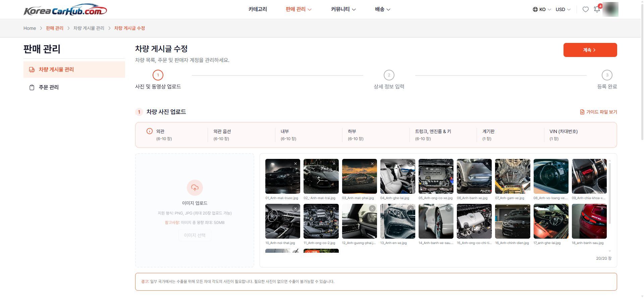Open thumbnail 02_-Anh-mat-trai.jpg
The image size is (644, 298).
point(321,176)
